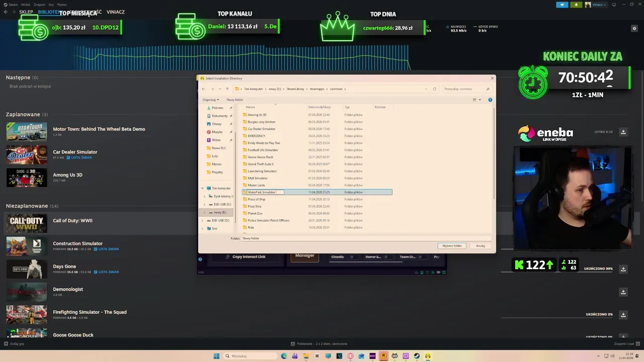This screenshot has height=362, width=644.
Task: Refresh the folder dialog listing
Action: click(x=435, y=89)
